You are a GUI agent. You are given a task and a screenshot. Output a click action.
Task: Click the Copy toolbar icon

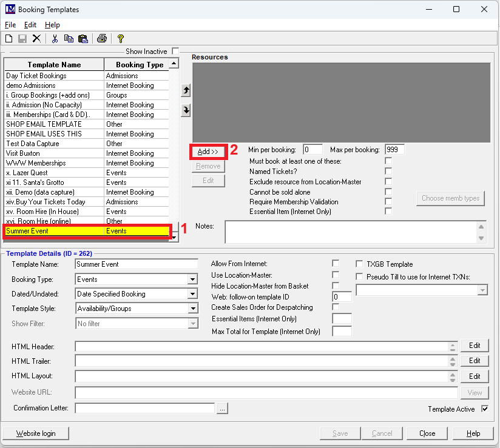coord(69,39)
